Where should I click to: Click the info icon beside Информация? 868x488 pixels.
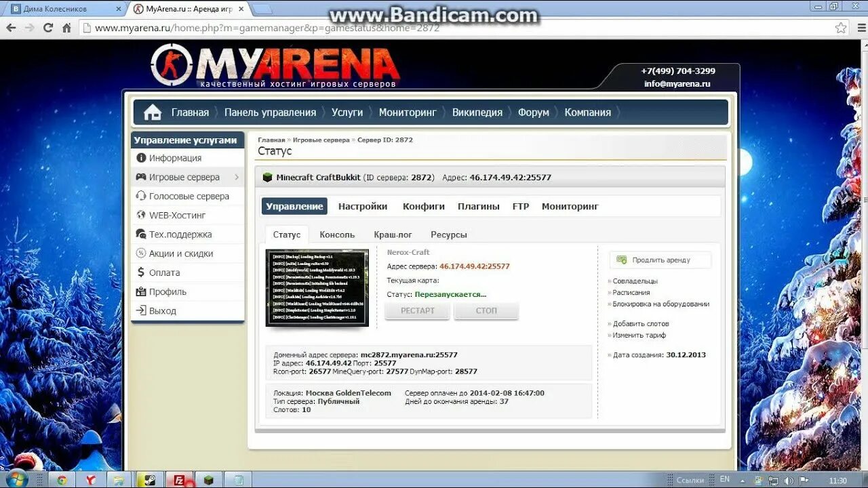[141, 158]
